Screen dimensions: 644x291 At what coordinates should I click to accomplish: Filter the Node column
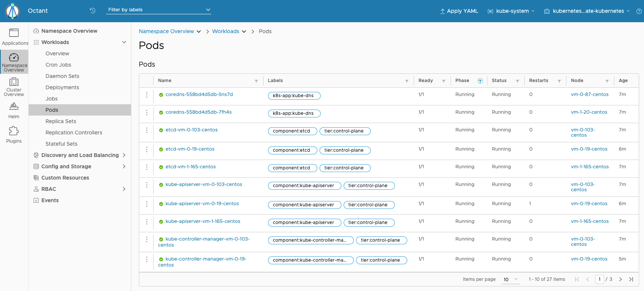pyautogui.click(x=607, y=81)
